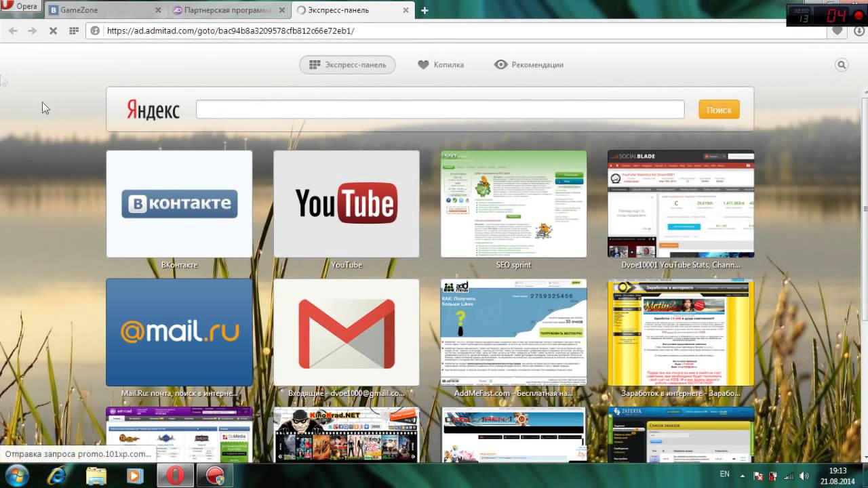Open the YouTube speed dial tile
The height and width of the screenshot is (488, 868).
[x=347, y=203]
